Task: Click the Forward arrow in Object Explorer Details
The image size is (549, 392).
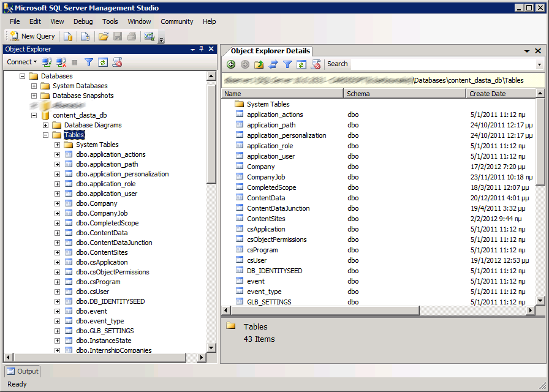Action: 245,64
